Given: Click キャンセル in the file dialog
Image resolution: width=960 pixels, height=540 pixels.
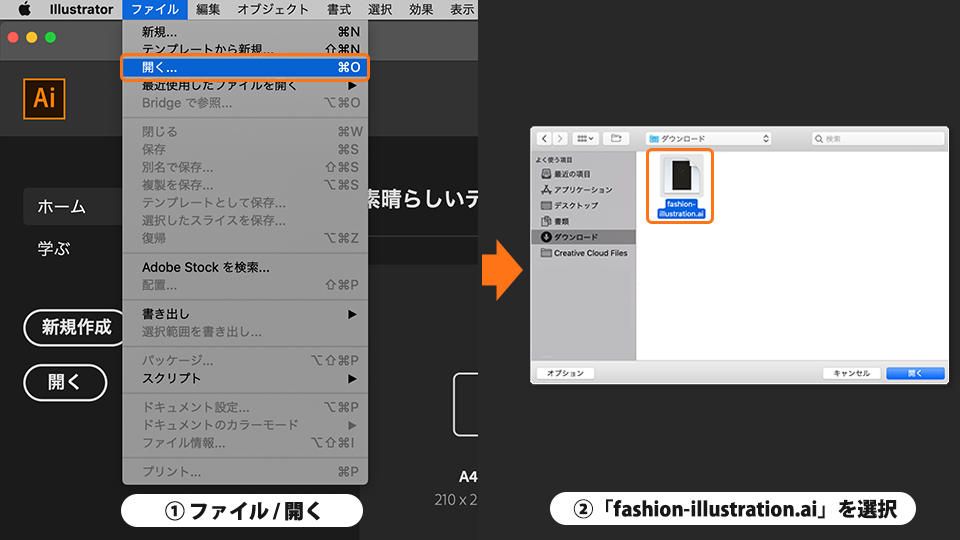Looking at the screenshot, I should click(x=852, y=373).
